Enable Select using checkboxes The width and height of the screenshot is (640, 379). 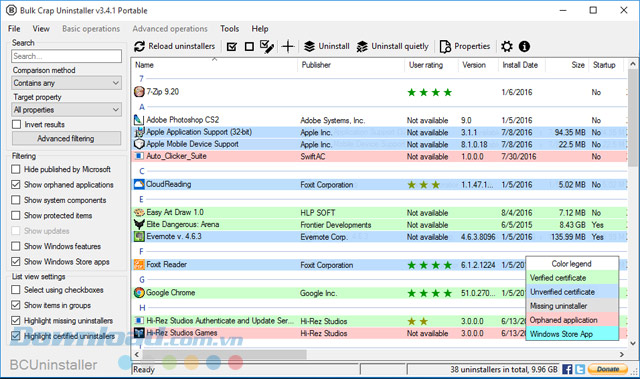pyautogui.click(x=16, y=290)
